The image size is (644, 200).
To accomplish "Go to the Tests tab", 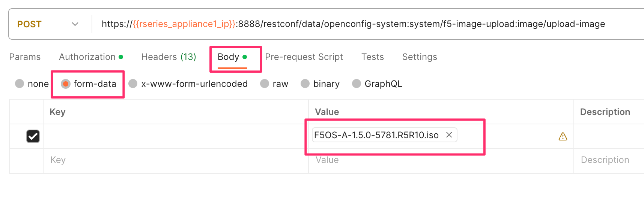I will tap(373, 57).
